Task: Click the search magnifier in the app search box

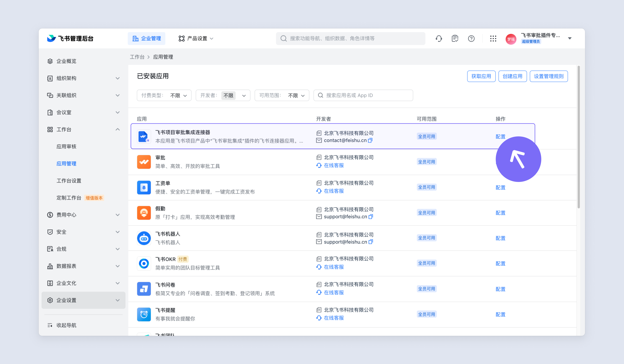Action: pos(320,95)
